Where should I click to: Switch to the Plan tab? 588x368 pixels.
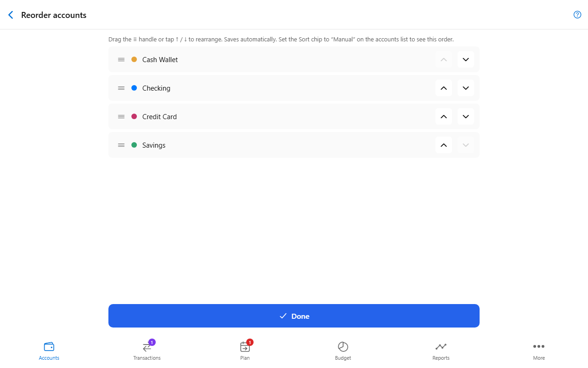245,351
